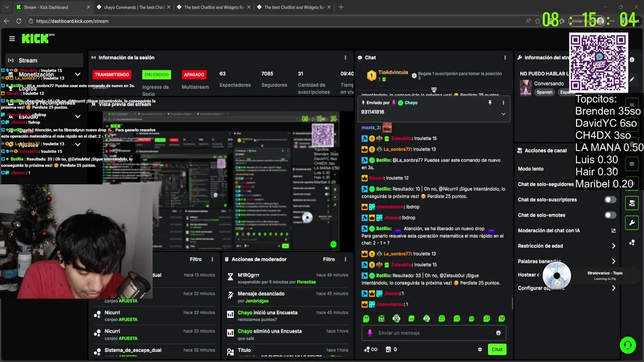Expand the pinned message chevron
The width and height of the screenshot is (644, 362).
coord(503,114)
